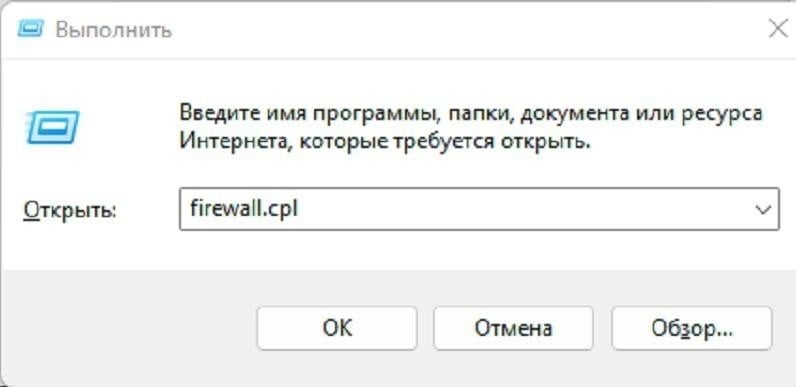Click the description line starting with Введите имя программы
This screenshot has width=796, height=387.
tap(471, 114)
